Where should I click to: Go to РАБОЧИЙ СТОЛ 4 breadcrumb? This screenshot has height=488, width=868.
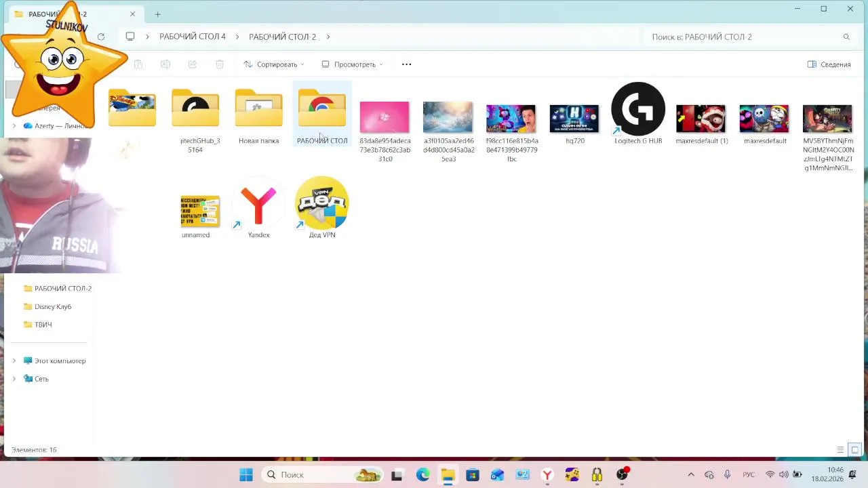(x=193, y=37)
